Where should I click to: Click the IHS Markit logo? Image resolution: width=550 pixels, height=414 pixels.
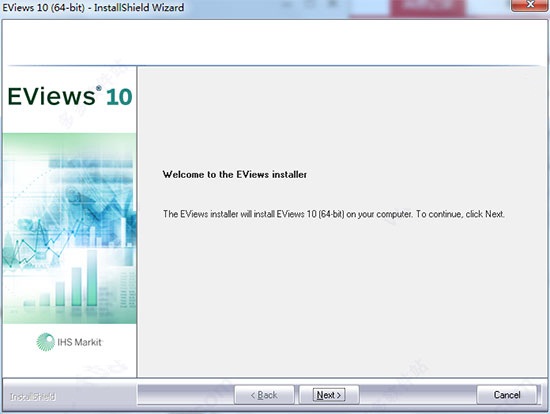(69, 342)
